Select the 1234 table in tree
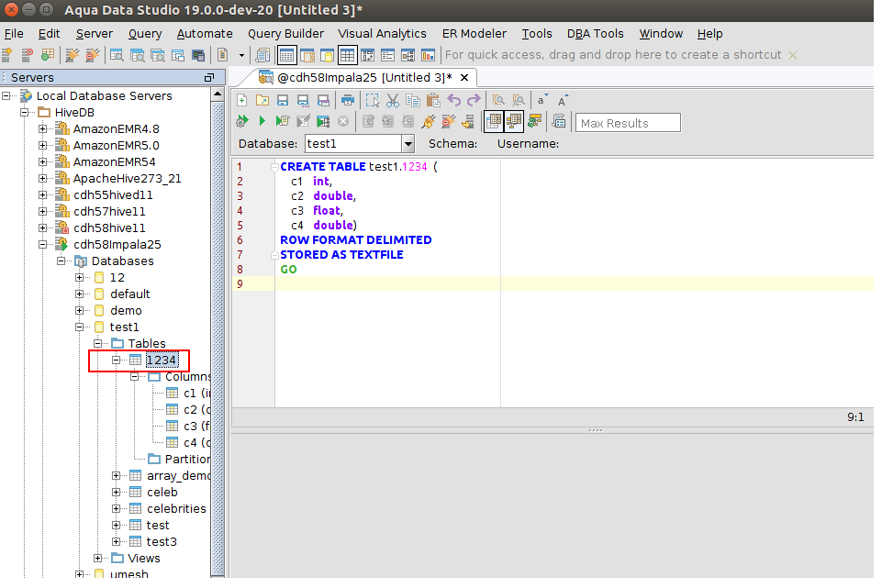Image resolution: width=893 pixels, height=588 pixels. [162, 361]
